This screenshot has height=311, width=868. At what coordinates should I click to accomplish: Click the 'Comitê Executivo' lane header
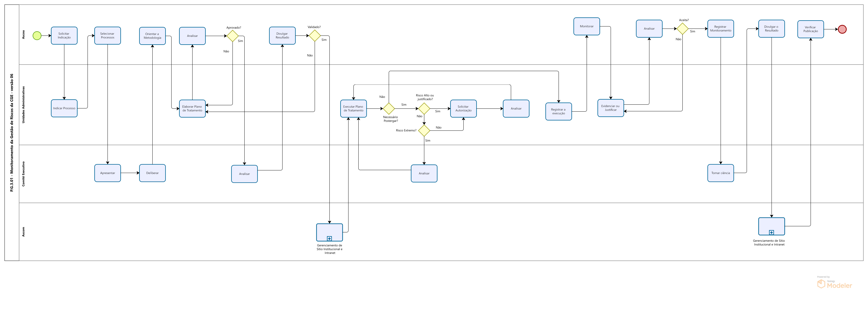point(23,174)
